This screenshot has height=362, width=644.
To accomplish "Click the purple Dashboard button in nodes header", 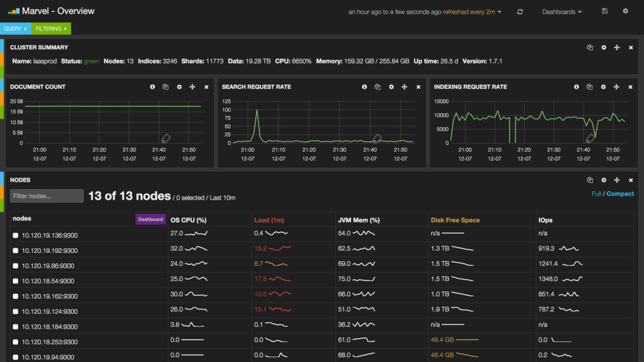I will pos(150,219).
